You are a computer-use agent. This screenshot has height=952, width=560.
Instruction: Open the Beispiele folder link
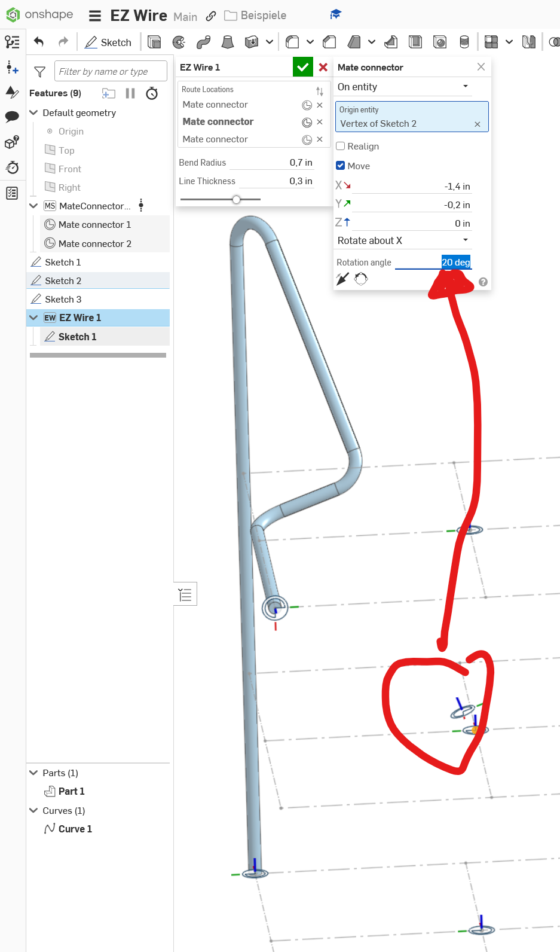255,16
